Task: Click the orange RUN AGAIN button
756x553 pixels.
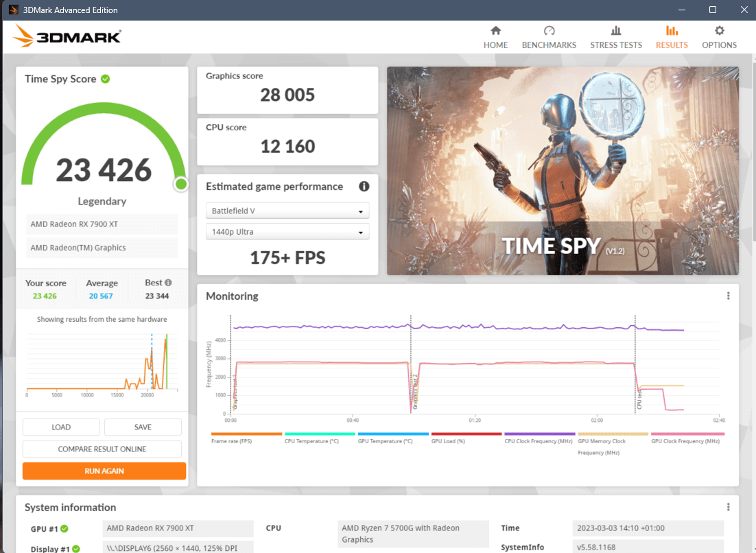Action: [104, 471]
